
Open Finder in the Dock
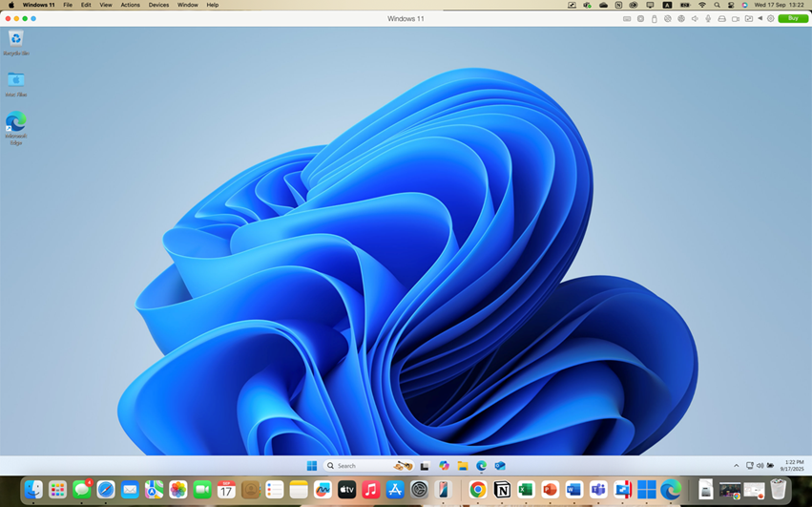point(33,489)
